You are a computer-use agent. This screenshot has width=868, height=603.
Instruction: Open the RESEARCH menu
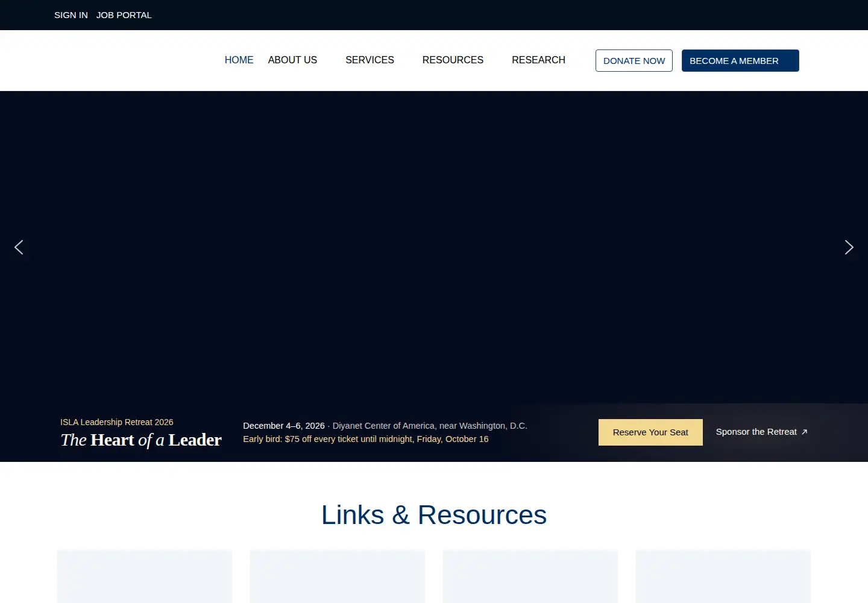coord(538,60)
